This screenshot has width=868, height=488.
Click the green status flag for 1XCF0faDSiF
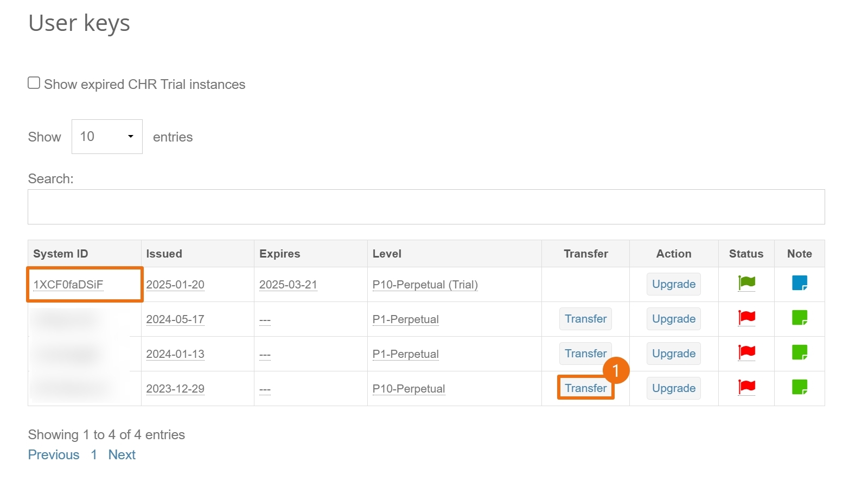click(x=746, y=282)
